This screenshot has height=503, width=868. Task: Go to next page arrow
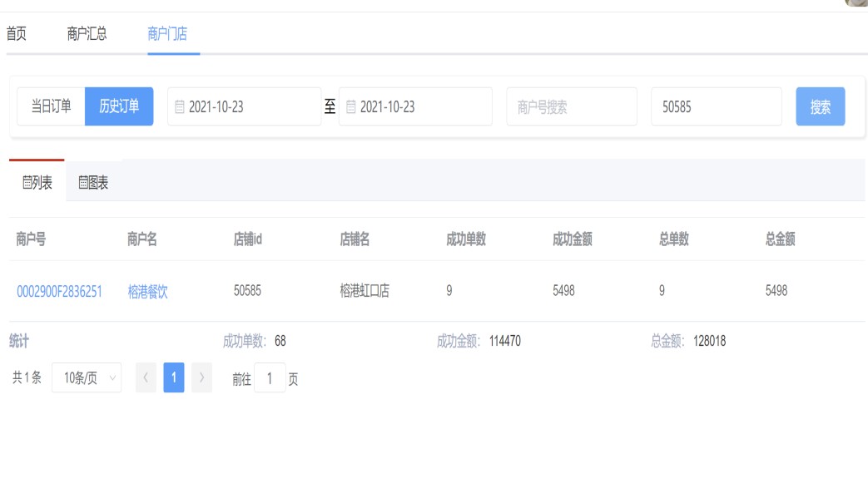tap(201, 378)
